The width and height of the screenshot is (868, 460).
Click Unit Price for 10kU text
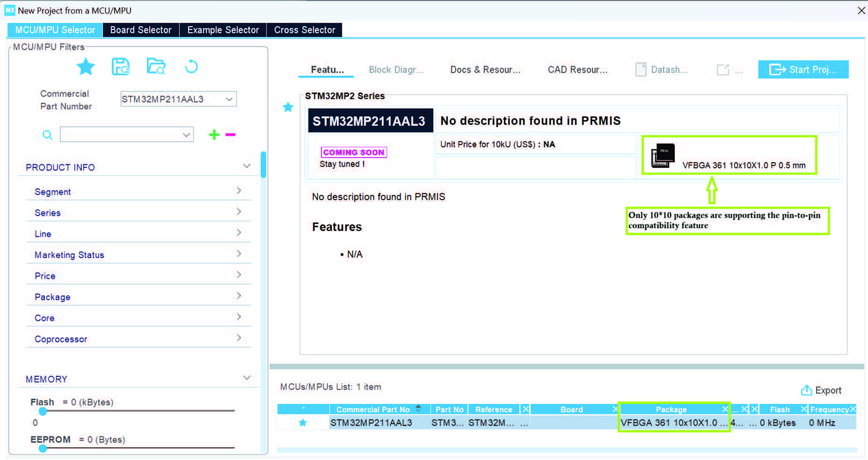497,144
